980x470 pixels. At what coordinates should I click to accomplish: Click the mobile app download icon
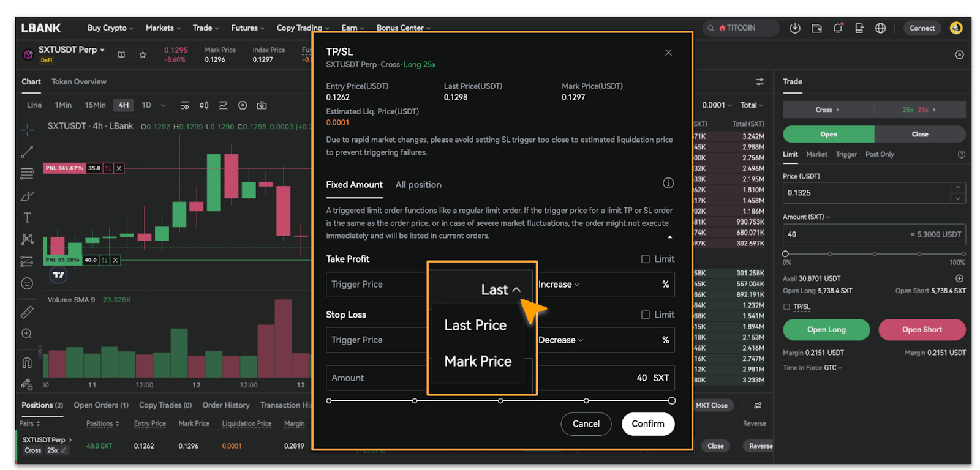(859, 28)
